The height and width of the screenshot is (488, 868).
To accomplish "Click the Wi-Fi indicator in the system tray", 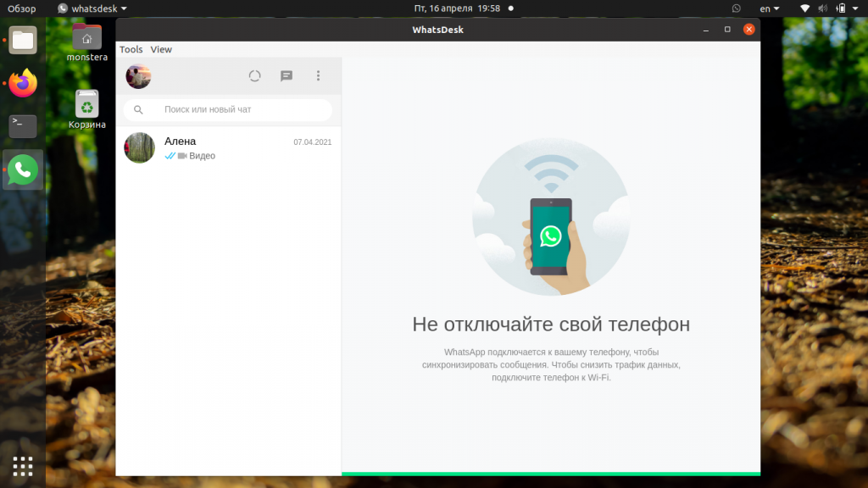I will (804, 8).
